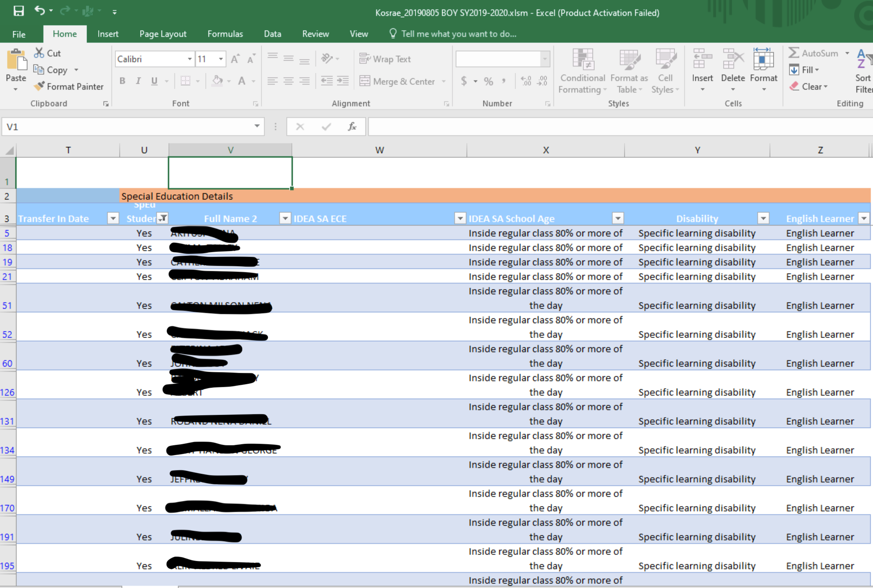Switch to the Page Layout tab
Screen dimensions: 873x588
[x=163, y=34]
